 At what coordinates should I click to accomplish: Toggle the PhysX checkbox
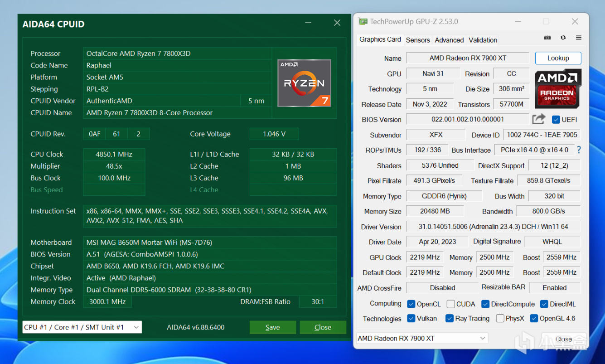click(x=500, y=319)
